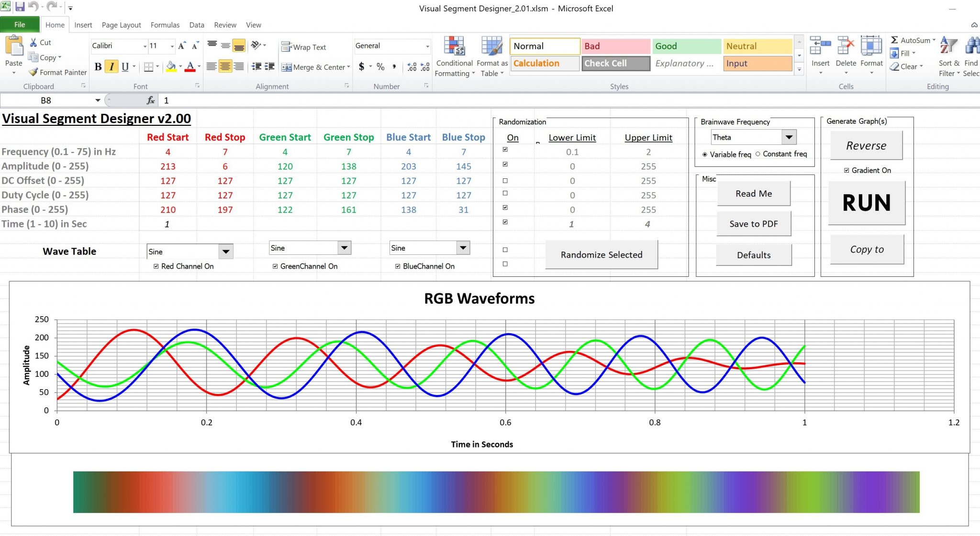Viewport: 980px width, 536px height.
Task: Click the generated RGB gradient color bar
Action: pyautogui.click(x=496, y=492)
